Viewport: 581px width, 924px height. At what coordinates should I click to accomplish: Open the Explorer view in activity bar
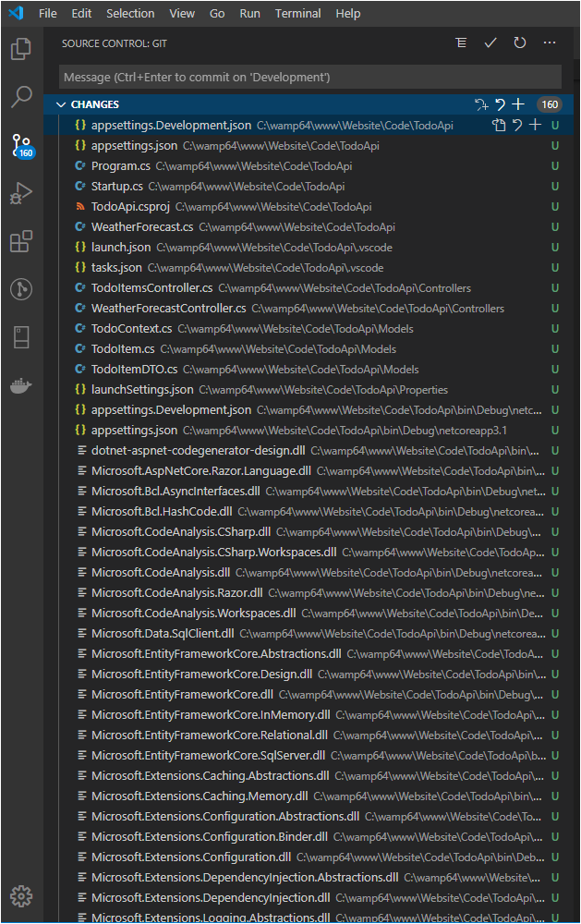pyautogui.click(x=21, y=48)
